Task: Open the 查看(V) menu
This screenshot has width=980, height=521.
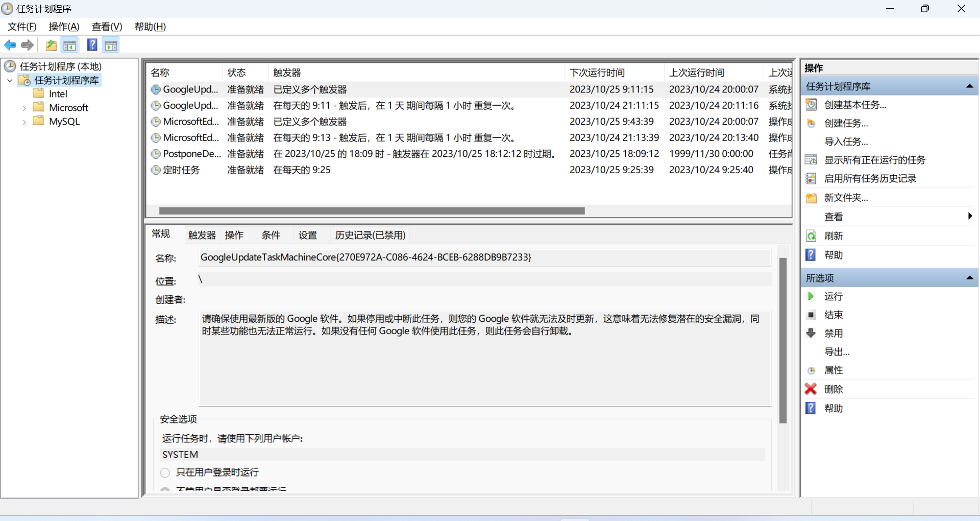Action: click(107, 27)
